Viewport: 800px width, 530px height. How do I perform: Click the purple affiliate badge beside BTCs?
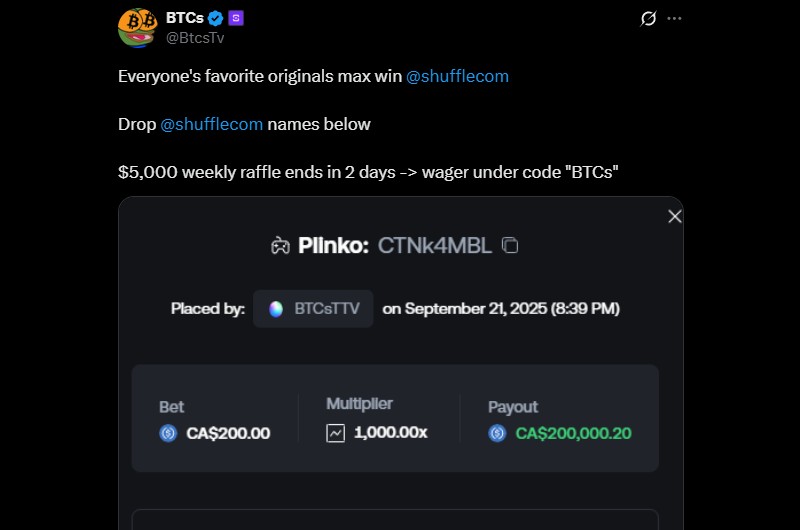click(x=236, y=18)
